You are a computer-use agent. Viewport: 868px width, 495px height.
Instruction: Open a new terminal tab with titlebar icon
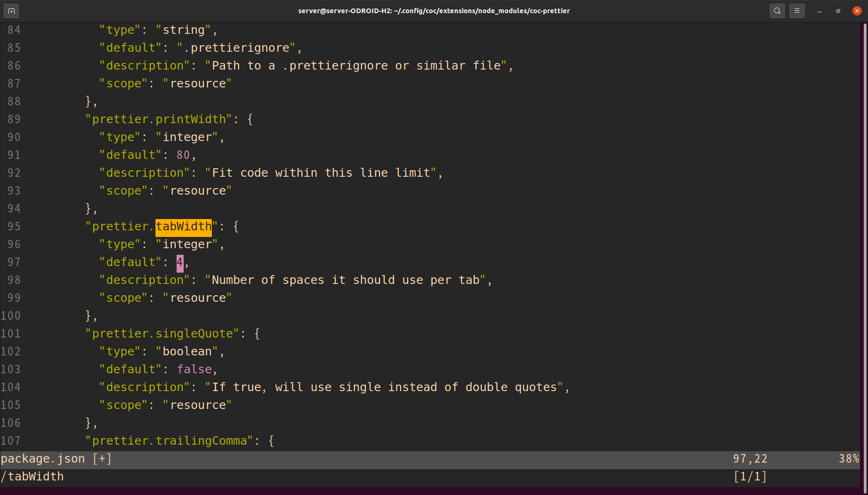point(11,11)
